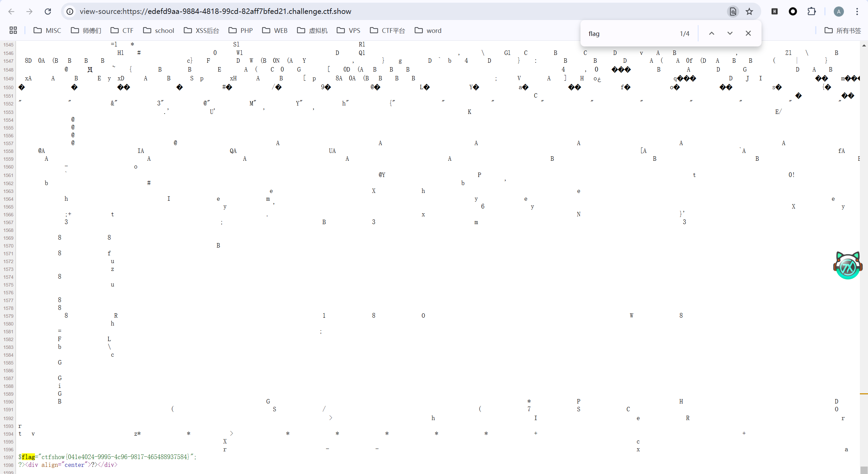
Task: Open the apps grid shortcut
Action: click(x=13, y=31)
